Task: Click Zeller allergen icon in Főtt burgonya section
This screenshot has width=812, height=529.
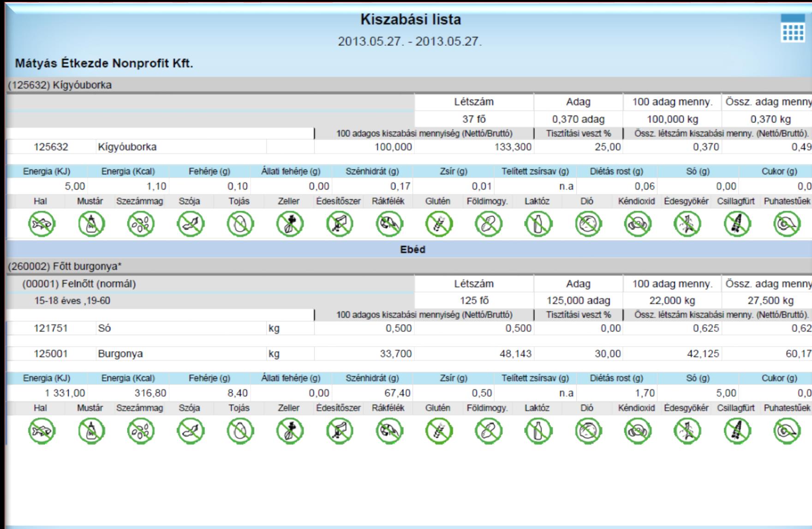Action: click(290, 431)
